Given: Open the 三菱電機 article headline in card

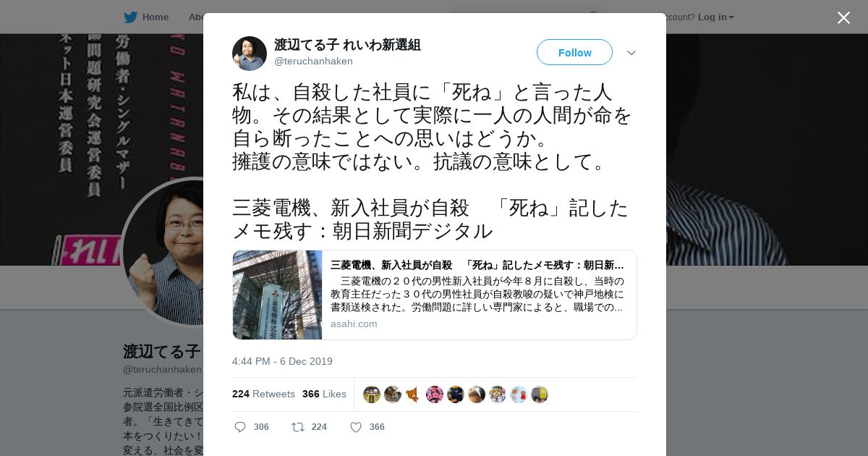Looking at the screenshot, I should click(477, 265).
